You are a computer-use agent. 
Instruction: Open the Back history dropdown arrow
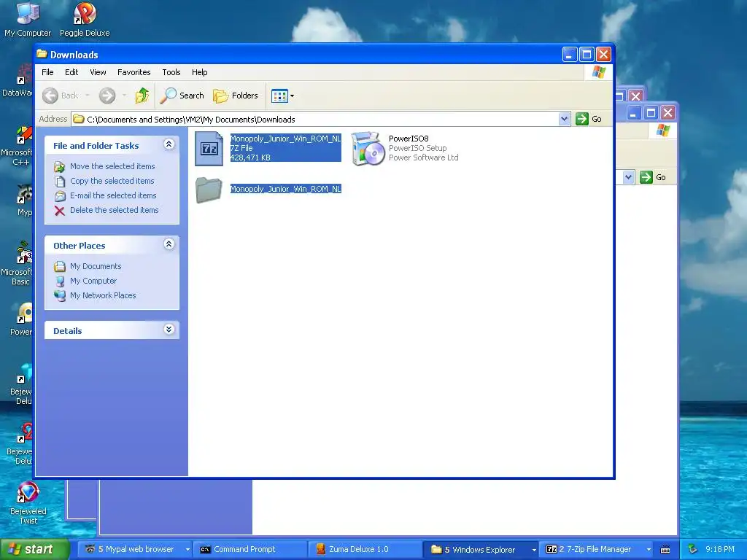coord(88,96)
